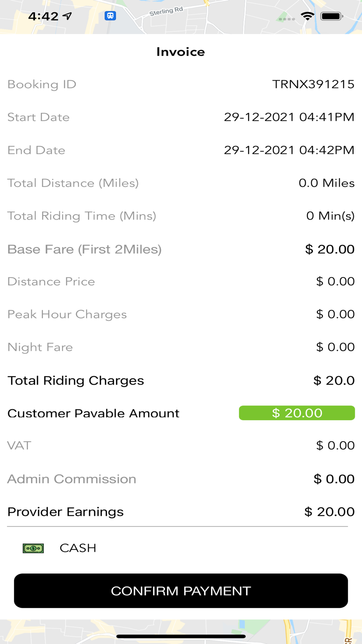Tap the Base Fare (First 2Miles) label
The image size is (362, 644).
point(84,249)
